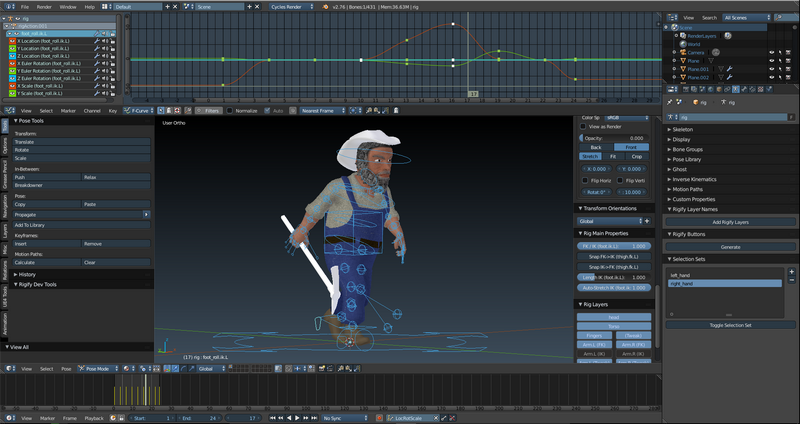Select the right_hand selection set
Screen dimensions: 800x424
click(724, 283)
